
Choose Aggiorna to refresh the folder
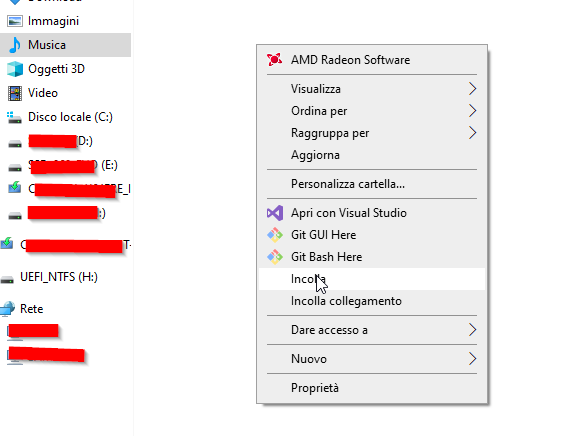pos(372,155)
